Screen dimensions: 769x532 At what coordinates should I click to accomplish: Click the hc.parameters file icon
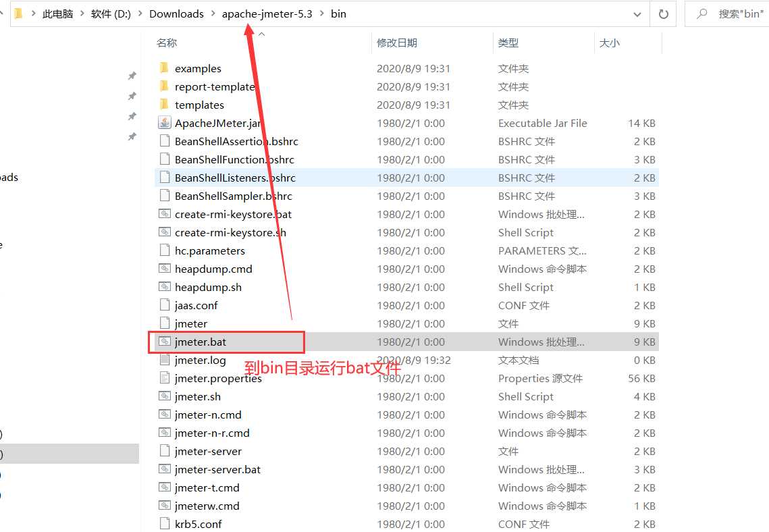click(164, 250)
